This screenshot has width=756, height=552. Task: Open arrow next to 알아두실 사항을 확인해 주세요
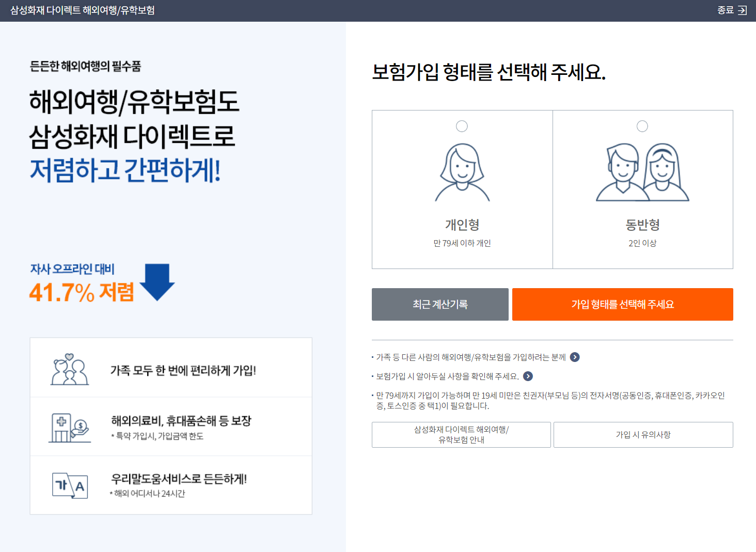(x=528, y=376)
